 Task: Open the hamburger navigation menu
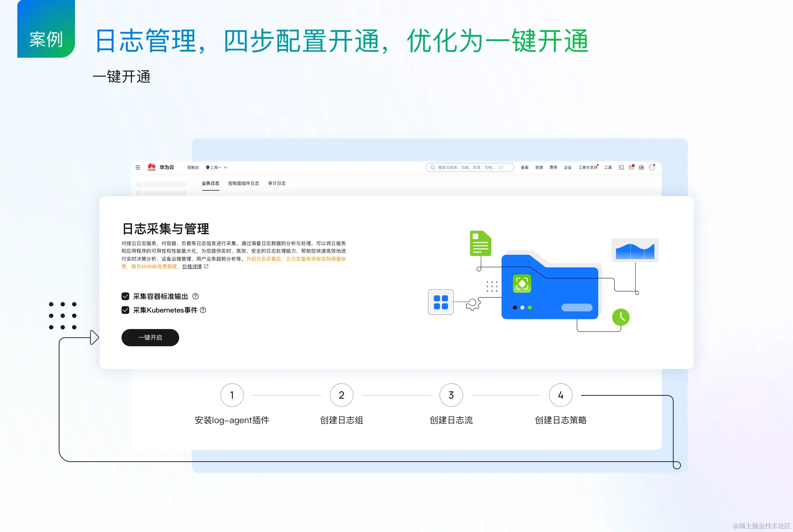[x=138, y=167]
